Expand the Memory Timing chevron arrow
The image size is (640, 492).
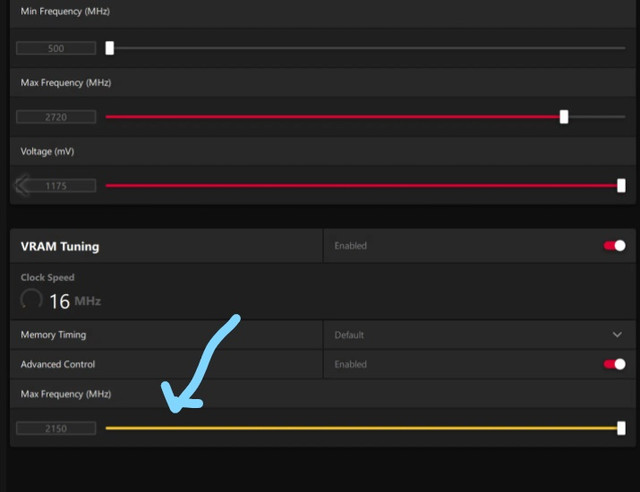(x=617, y=335)
